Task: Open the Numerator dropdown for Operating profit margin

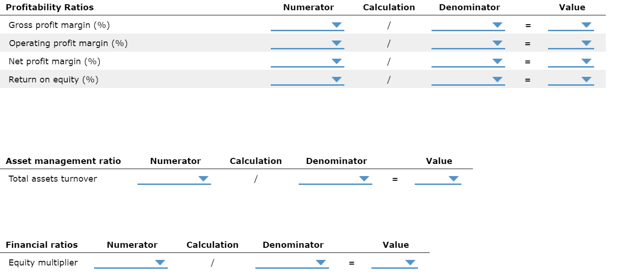Action: 336,43
